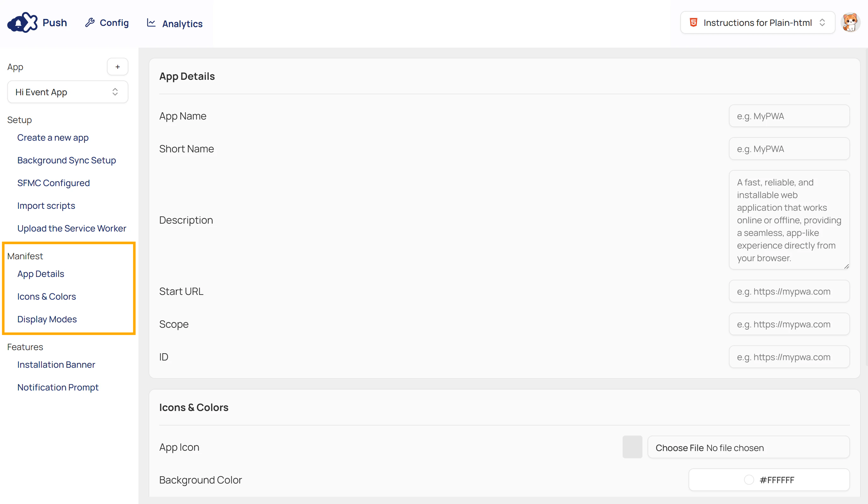Click the App Icon preview thumbnail
The image size is (868, 504).
tap(632, 447)
